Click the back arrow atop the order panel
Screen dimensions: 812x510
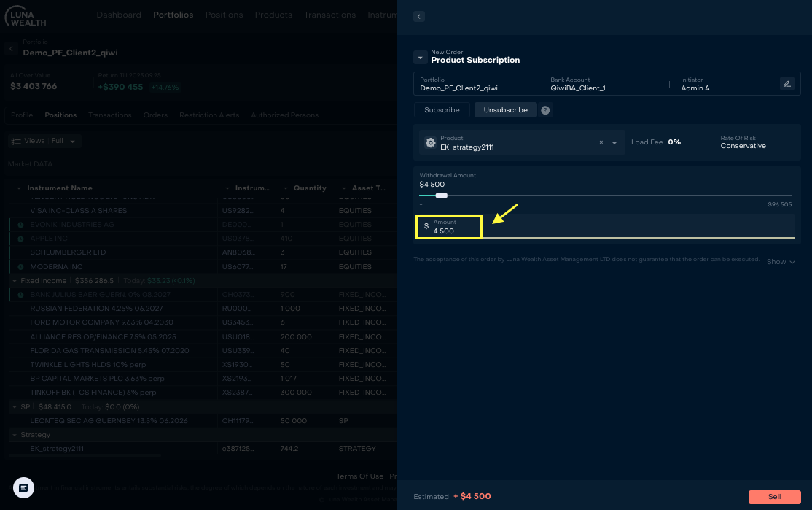(419, 17)
